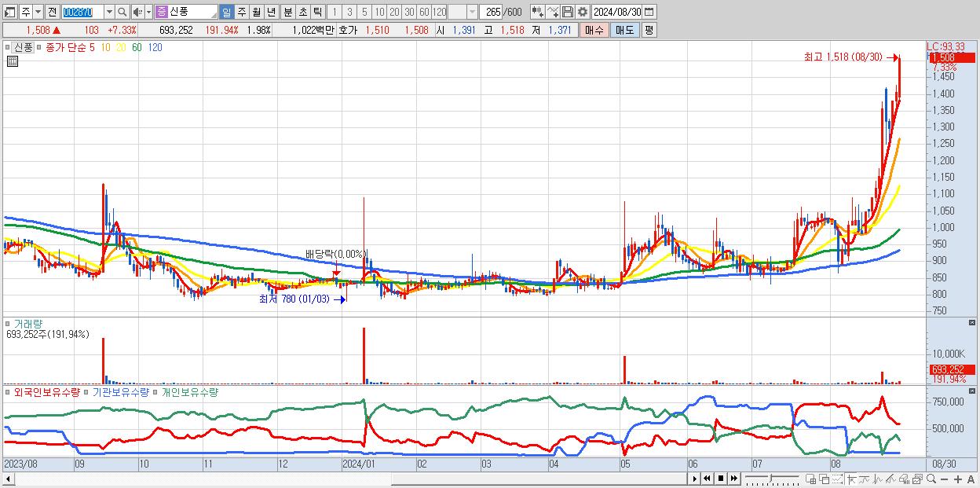The image size is (980, 488).
Task: Click the 전 button left of stock code
Action: pos(52,12)
